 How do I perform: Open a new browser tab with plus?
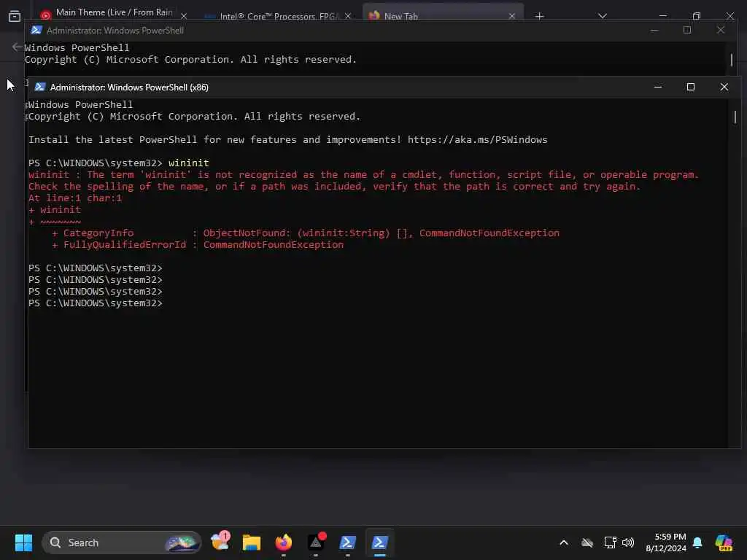click(539, 16)
